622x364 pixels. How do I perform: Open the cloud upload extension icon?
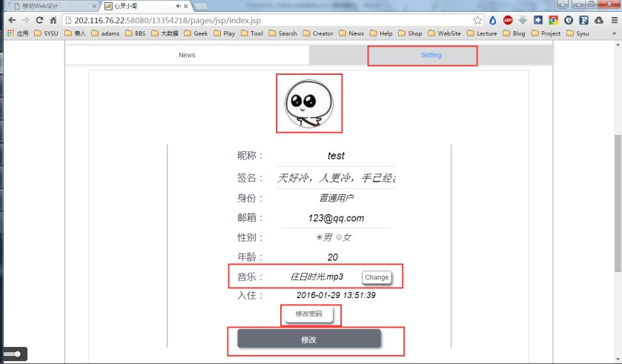(599, 20)
